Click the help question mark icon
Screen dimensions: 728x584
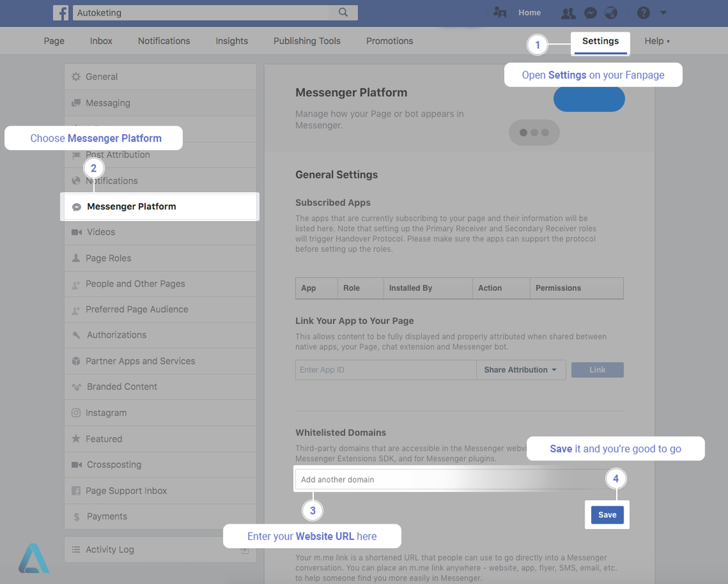[x=644, y=13]
